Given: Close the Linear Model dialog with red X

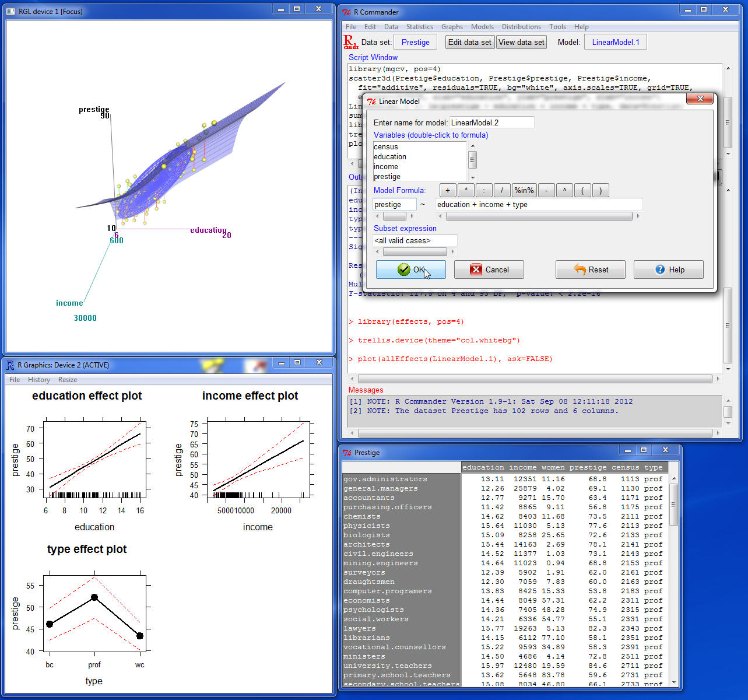Looking at the screenshot, I should tap(699, 99).
